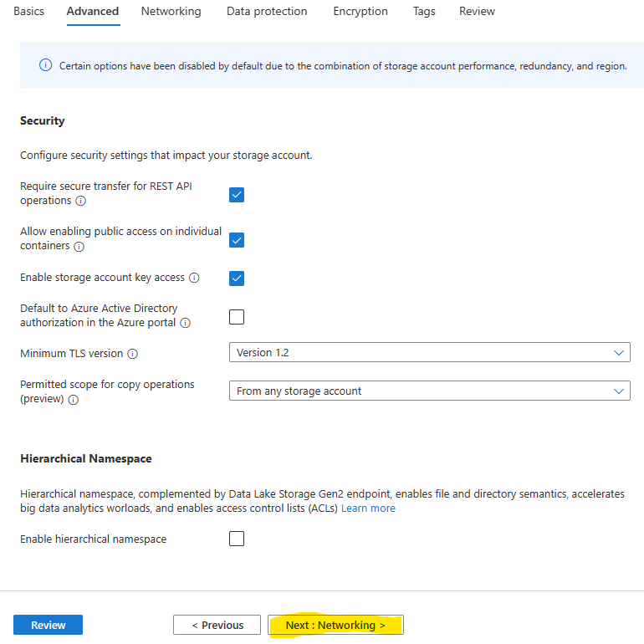Click the Minimum TLS version label
The image size is (644, 644).
tap(71, 354)
